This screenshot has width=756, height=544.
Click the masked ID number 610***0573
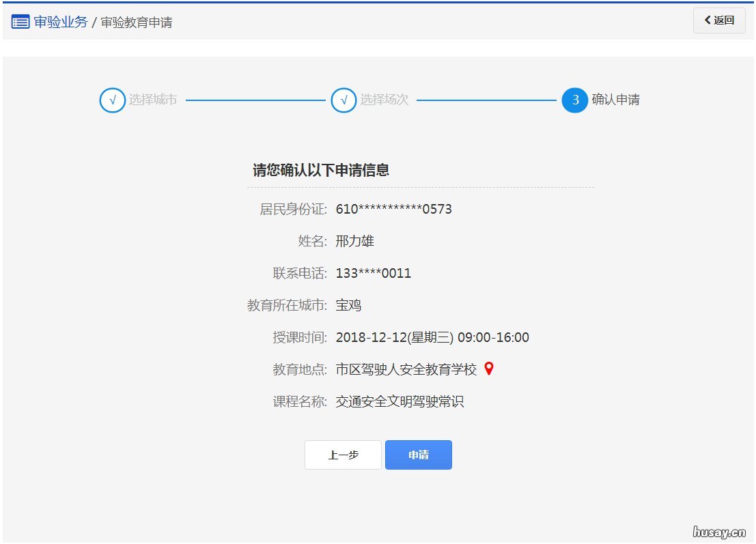[x=393, y=209]
